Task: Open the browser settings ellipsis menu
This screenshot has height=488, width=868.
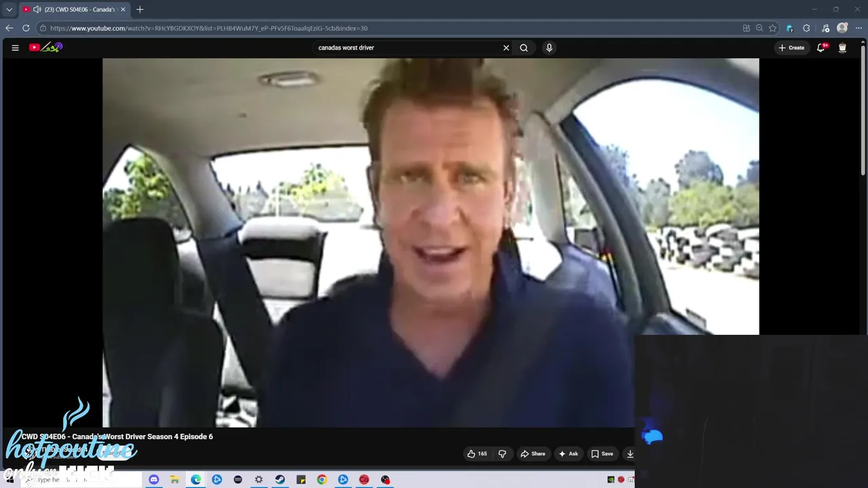Action: [859, 28]
